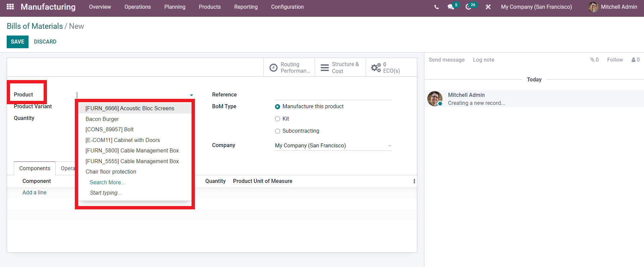
Task: Click the Manufacturing app title
Action: pos(48,7)
